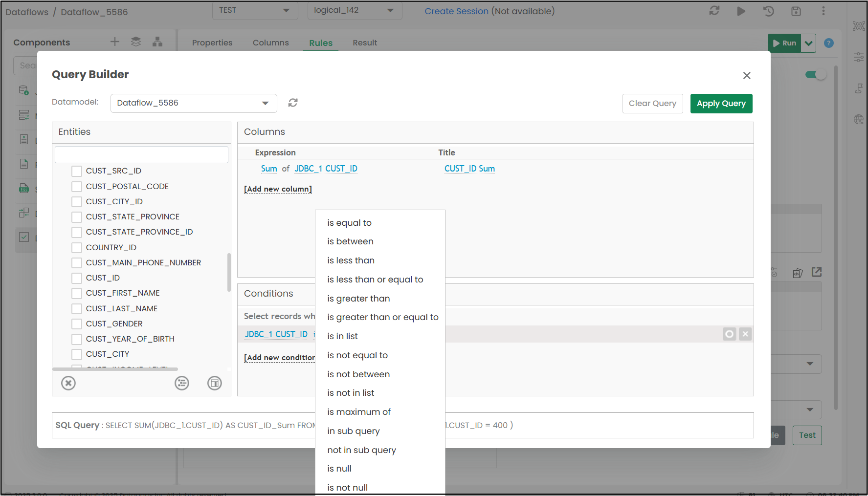The height and width of the screenshot is (496, 868).
Task: Check the CUST_GENDER entity checkbox
Action: click(77, 324)
